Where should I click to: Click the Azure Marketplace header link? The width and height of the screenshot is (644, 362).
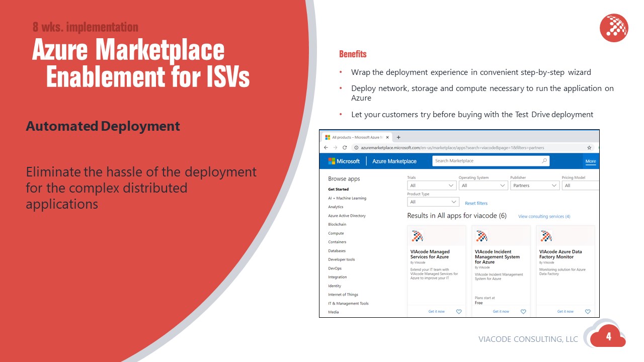(x=394, y=161)
